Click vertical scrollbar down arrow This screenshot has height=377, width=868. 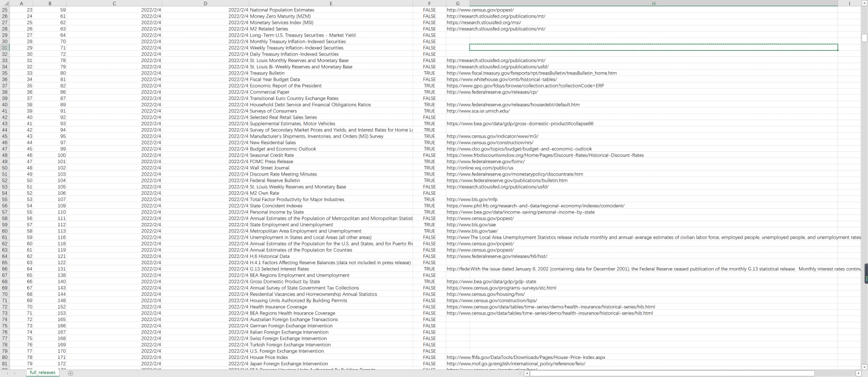coord(864,367)
